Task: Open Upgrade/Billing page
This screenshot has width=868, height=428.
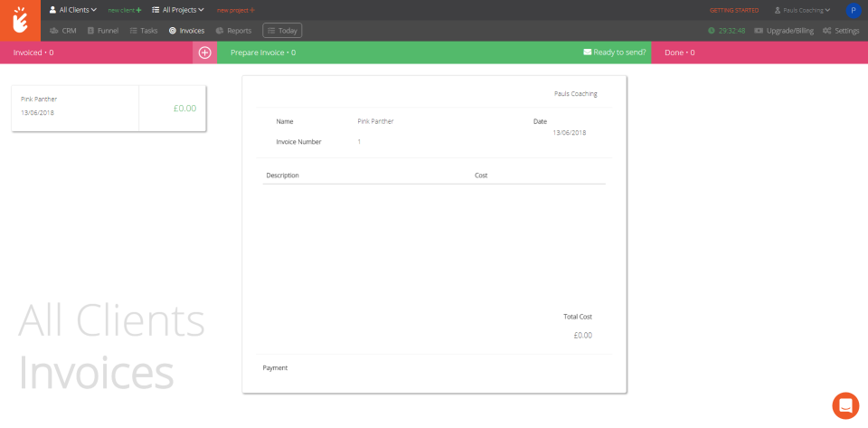Action: 784,31
